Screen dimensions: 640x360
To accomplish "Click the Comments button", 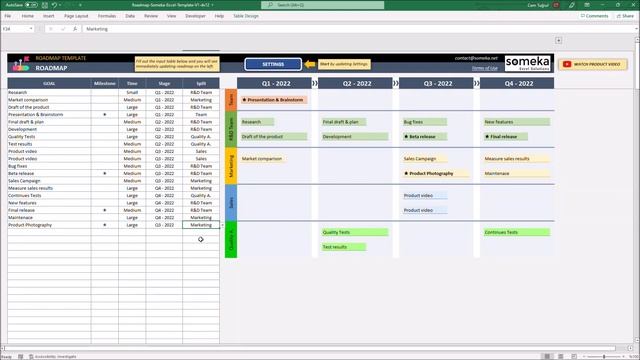I will pos(594,16).
